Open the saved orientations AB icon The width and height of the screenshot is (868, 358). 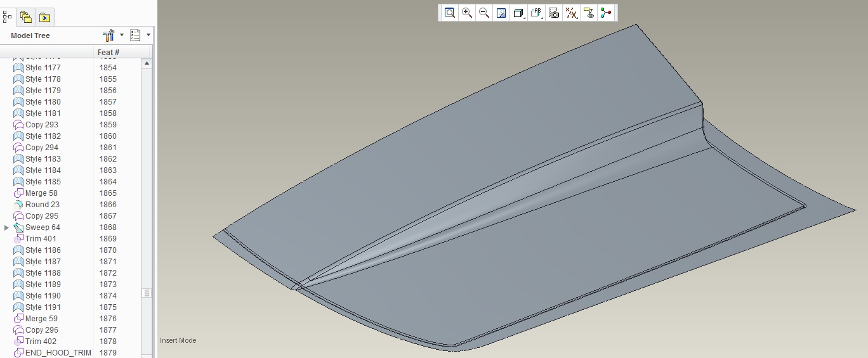[536, 13]
